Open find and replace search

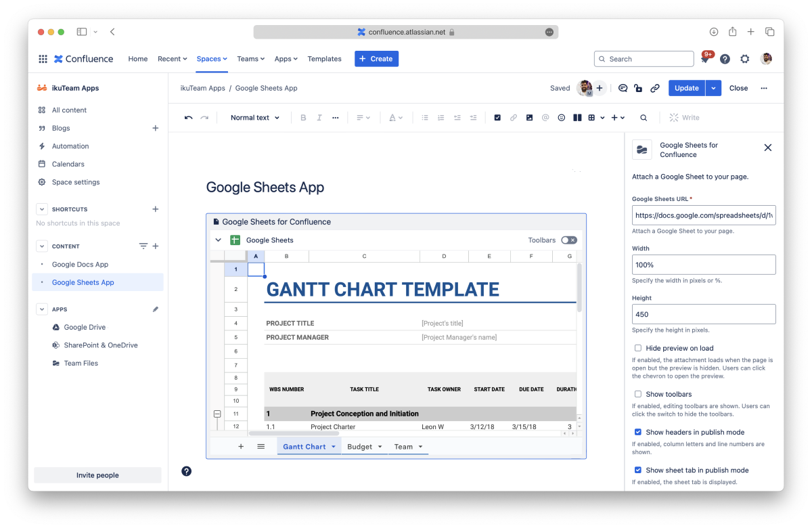click(644, 118)
